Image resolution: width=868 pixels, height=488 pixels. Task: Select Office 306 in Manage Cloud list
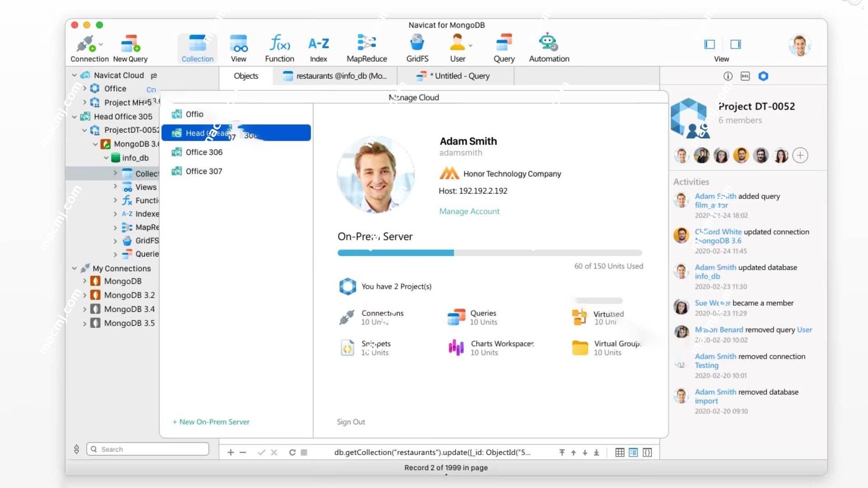[x=236, y=152]
